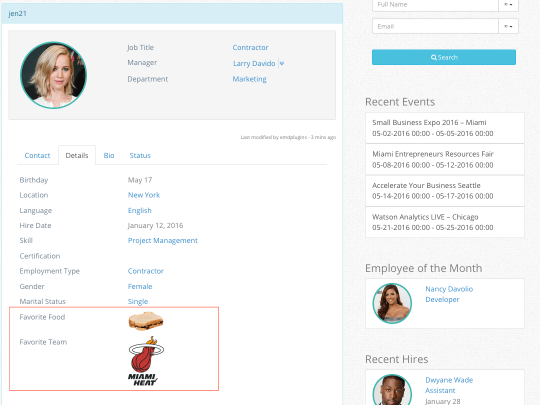This screenshot has width=540, height=405.
Task: Open the Small Business Expo 2016 Miami event
Action: (445, 128)
